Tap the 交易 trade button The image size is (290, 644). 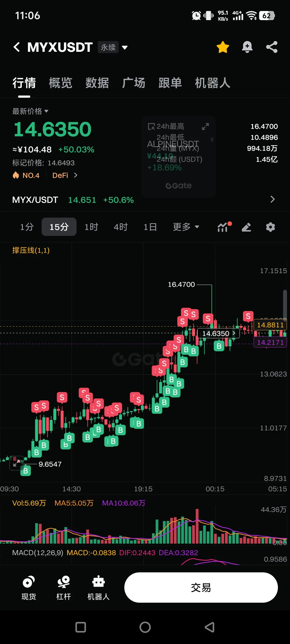pyautogui.click(x=201, y=588)
